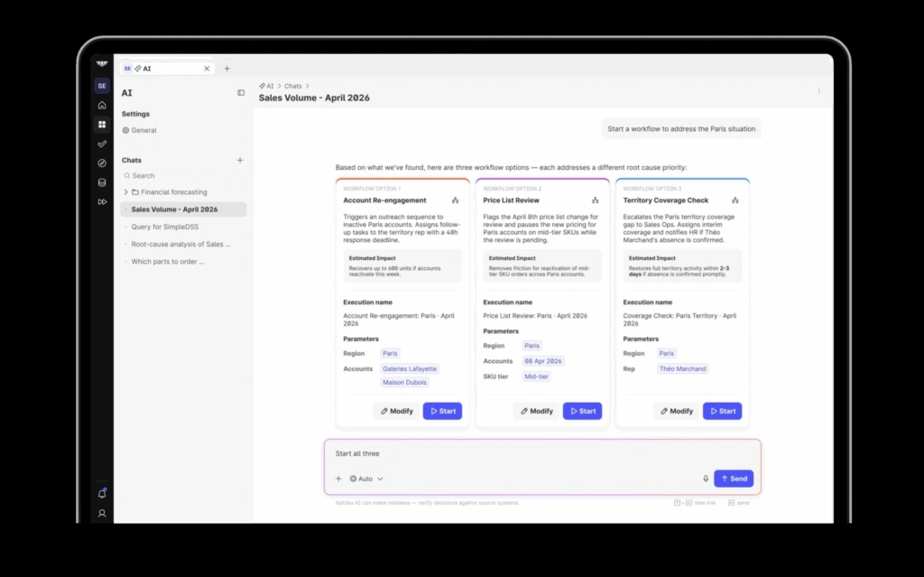Open a new tab with the plus button
The width and height of the screenshot is (924, 577).
(226, 69)
